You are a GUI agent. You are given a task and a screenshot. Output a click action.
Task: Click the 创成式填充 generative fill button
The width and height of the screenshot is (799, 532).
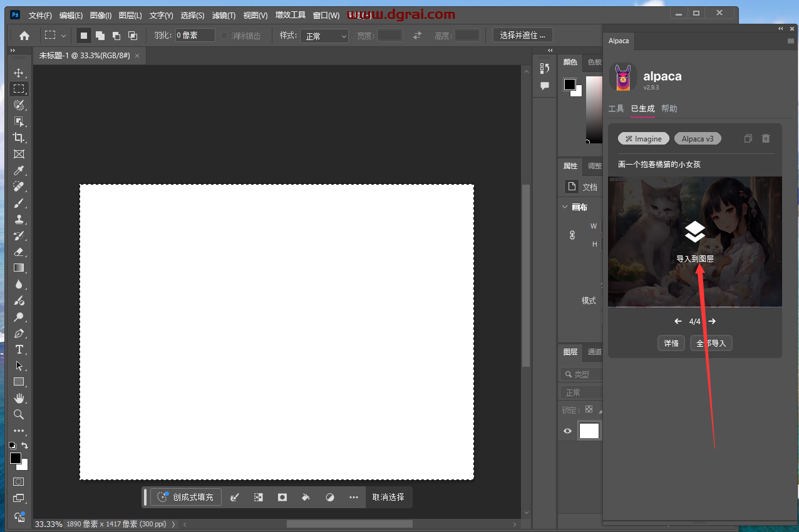coord(186,497)
